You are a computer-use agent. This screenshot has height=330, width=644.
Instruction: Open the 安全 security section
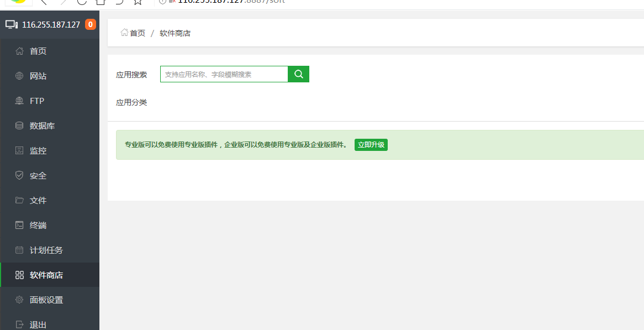(38, 176)
